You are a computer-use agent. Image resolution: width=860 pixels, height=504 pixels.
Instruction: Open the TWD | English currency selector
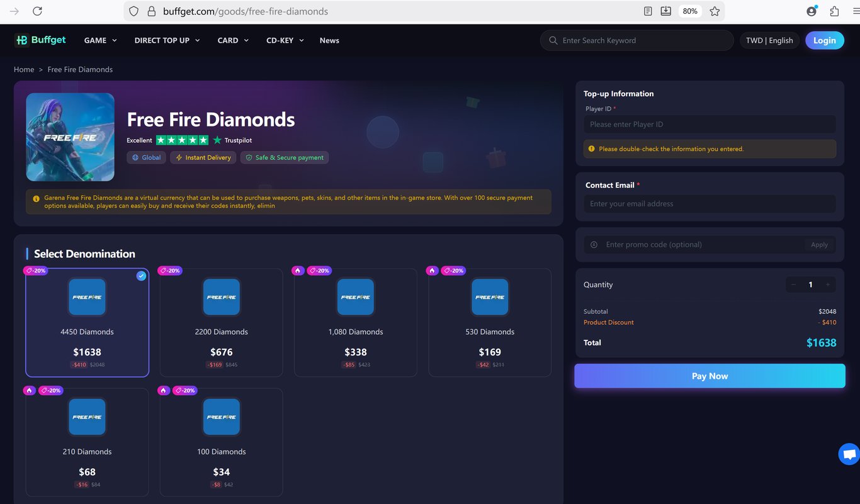click(x=769, y=40)
